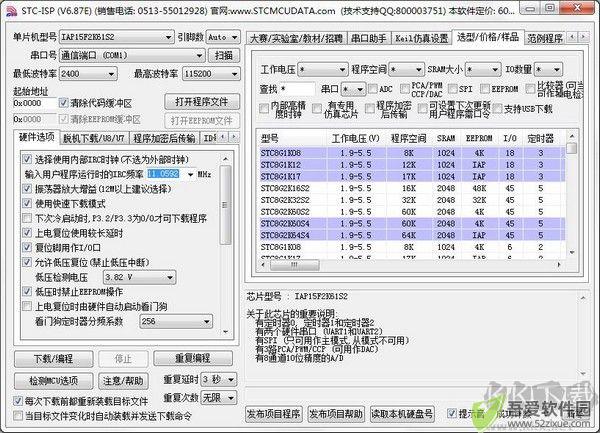
Task: Switch to 串口助手 tab
Action: (x=369, y=38)
